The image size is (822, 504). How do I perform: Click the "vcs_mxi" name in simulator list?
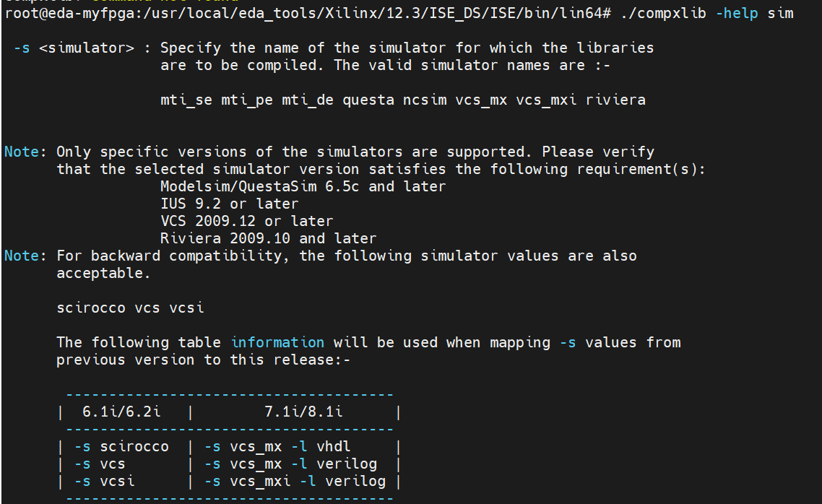pos(546,100)
